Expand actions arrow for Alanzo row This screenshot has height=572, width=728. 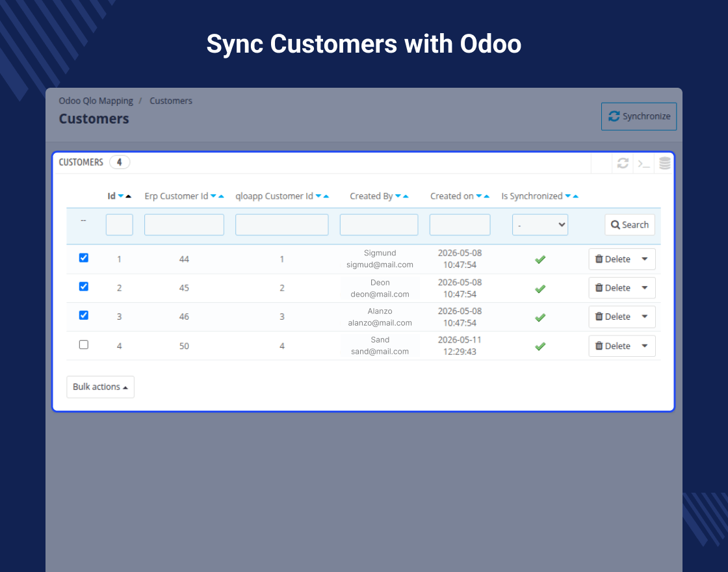[645, 317]
